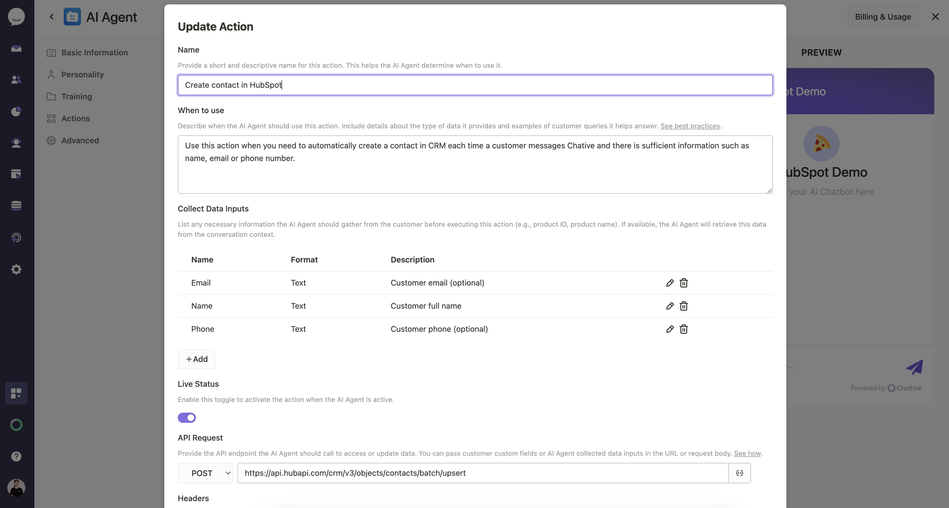
Task: Click the 'Customer email (optional)' description
Action: pyautogui.click(x=438, y=283)
